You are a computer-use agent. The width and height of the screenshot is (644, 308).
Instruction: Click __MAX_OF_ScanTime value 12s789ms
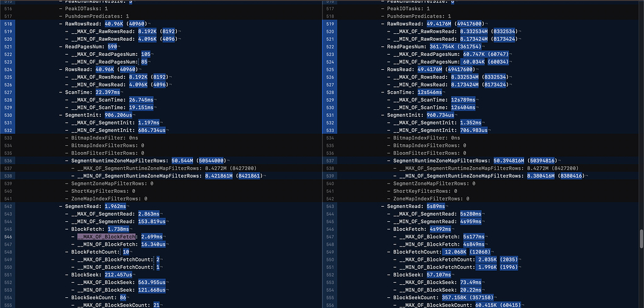pos(463,100)
